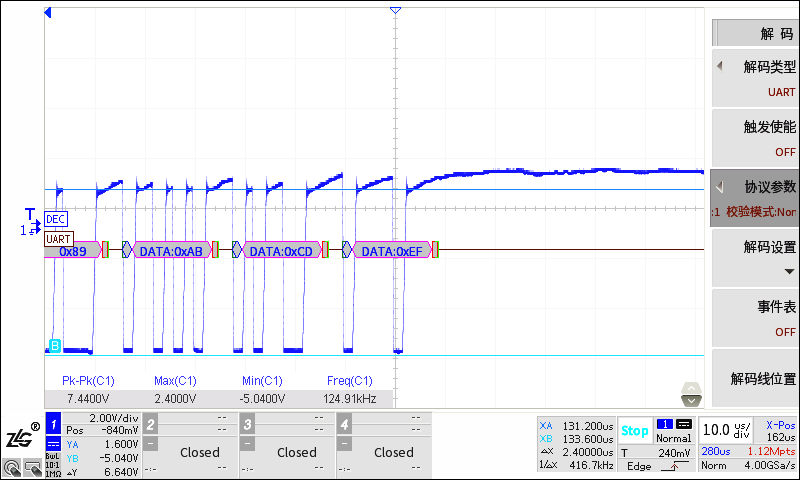Expand the 解码设置 decode settings menu
Image resolution: width=800 pixels, height=480 pixels.
pos(755,258)
